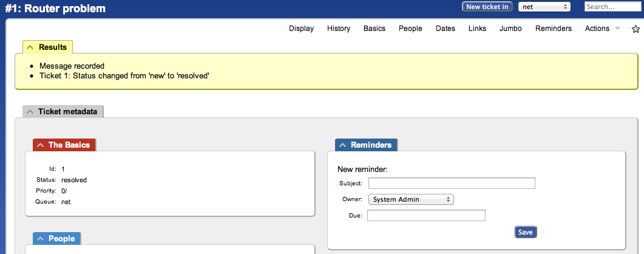This screenshot has width=644, height=254.
Task: Open the Actions menu
Action: click(x=602, y=29)
